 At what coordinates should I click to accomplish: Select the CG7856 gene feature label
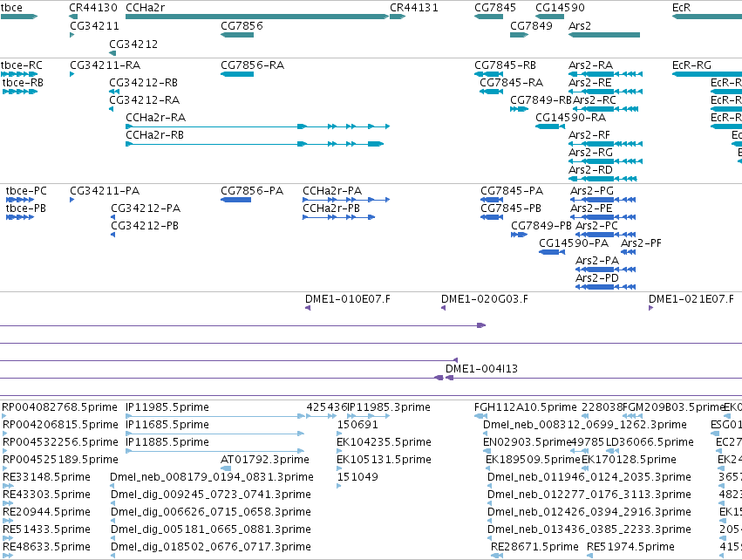pos(242,26)
